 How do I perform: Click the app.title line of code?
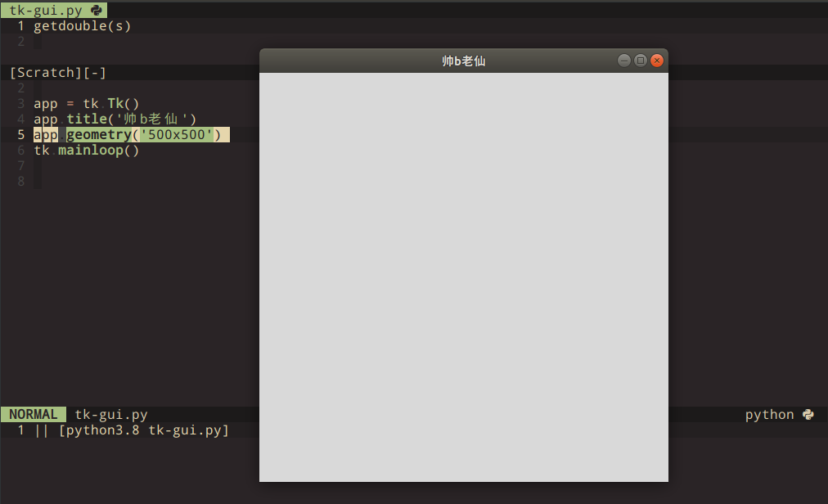(x=115, y=119)
